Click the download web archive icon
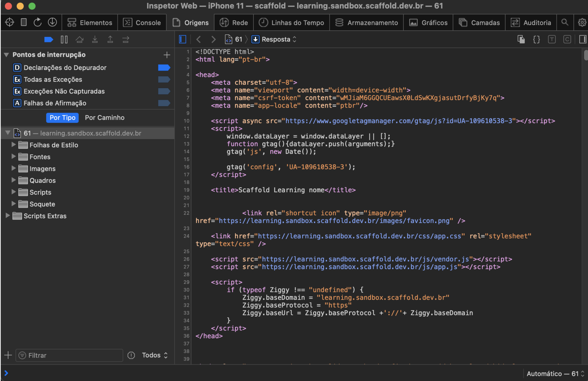The width and height of the screenshot is (588, 381). pos(52,22)
